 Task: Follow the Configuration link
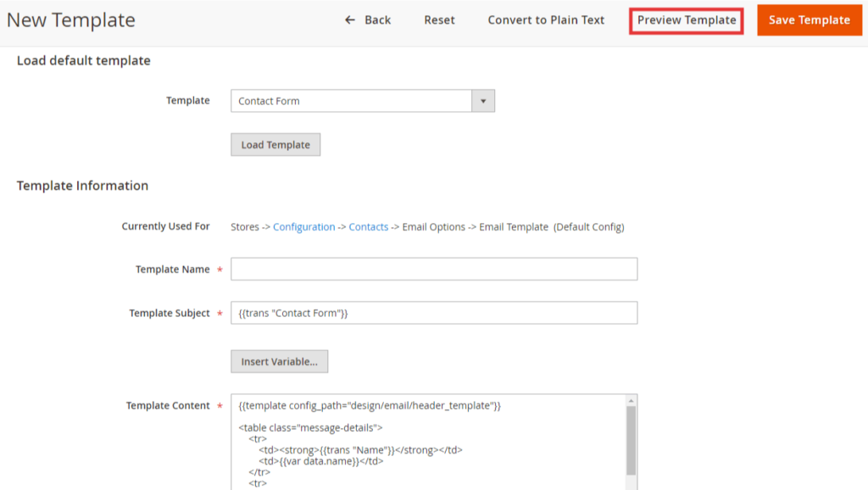tap(306, 226)
